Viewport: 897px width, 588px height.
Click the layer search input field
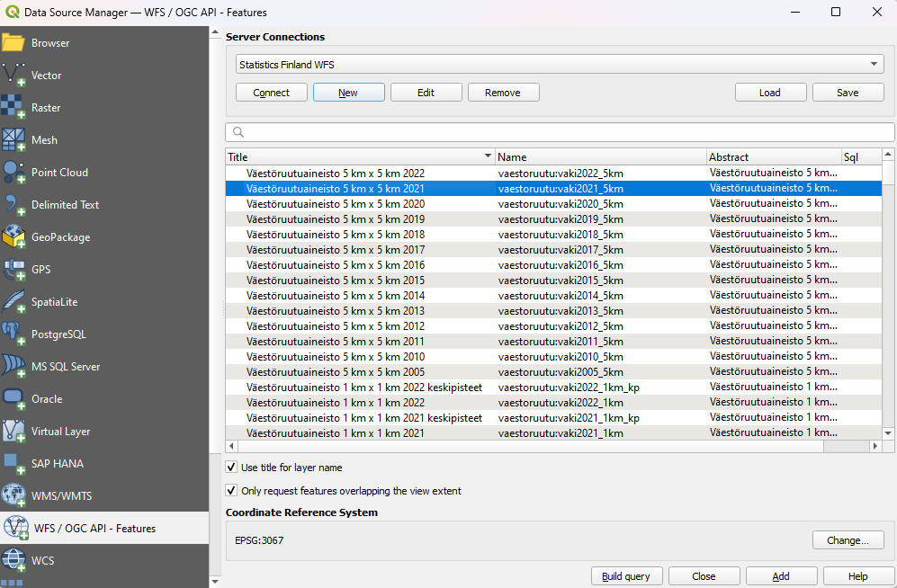coord(560,132)
